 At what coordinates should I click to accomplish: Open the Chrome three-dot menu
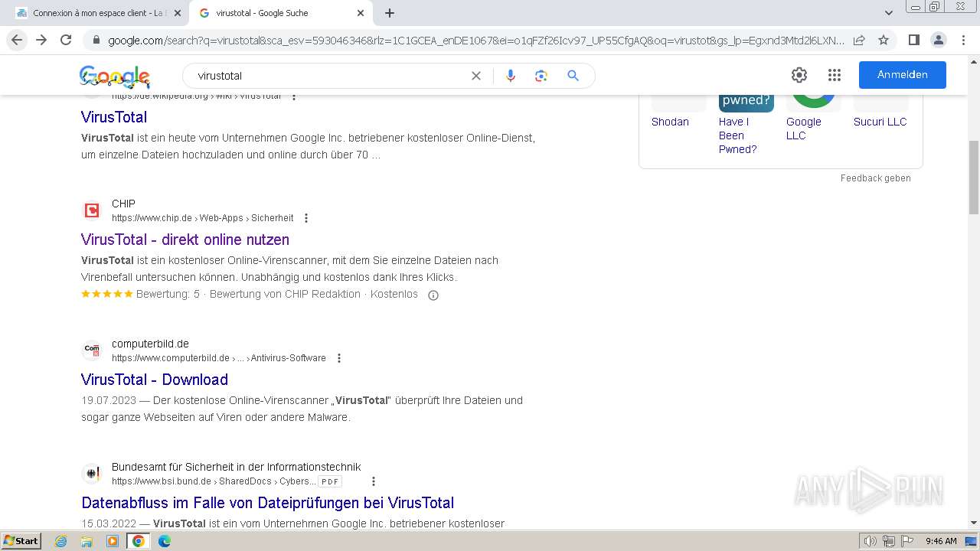[x=962, y=40]
